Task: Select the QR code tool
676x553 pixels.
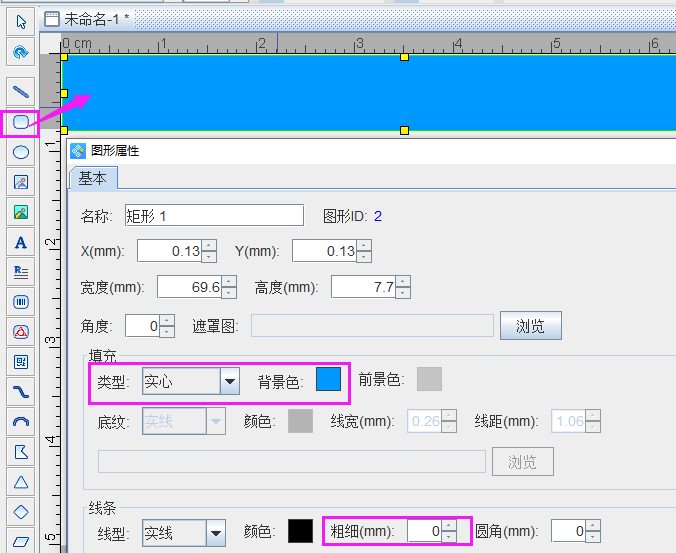Action: [20, 362]
